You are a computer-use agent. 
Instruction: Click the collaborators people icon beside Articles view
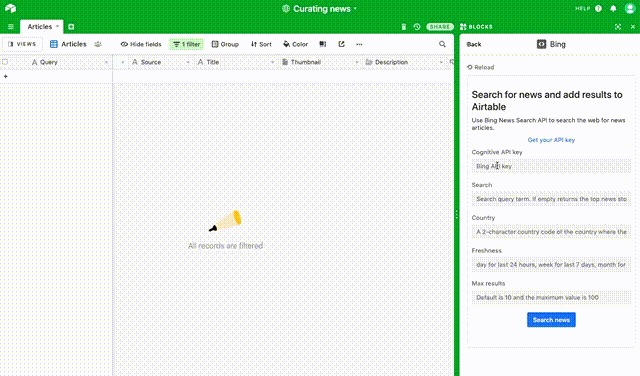tap(98, 44)
